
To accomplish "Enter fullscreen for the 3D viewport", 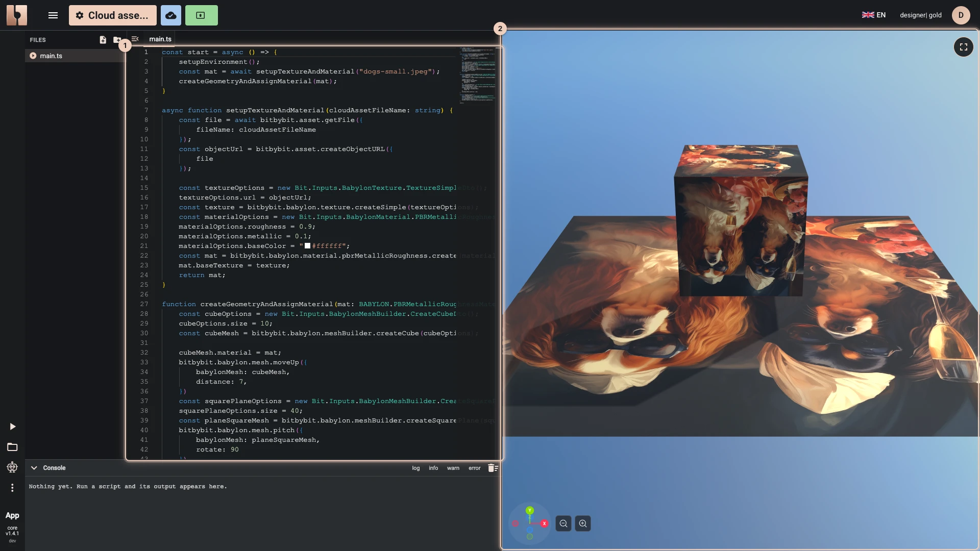I will (x=964, y=47).
